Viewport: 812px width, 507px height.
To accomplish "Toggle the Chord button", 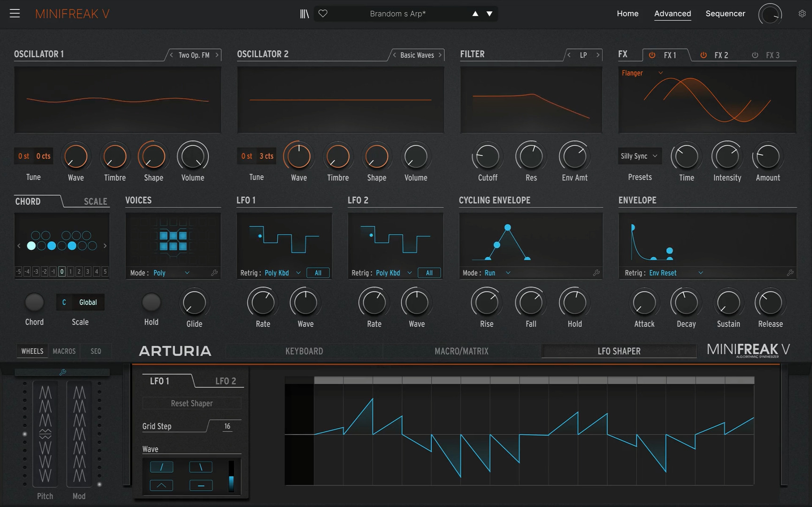I will coord(34,303).
